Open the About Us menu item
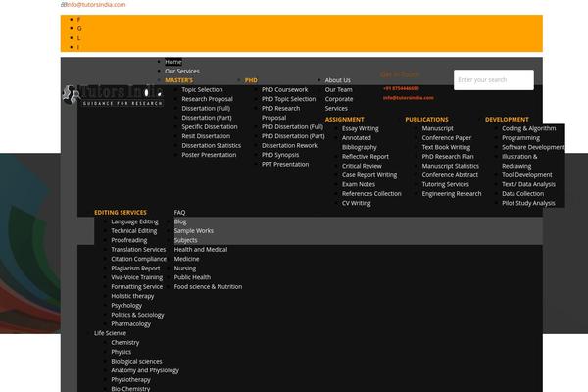588x392 pixels. (x=338, y=80)
